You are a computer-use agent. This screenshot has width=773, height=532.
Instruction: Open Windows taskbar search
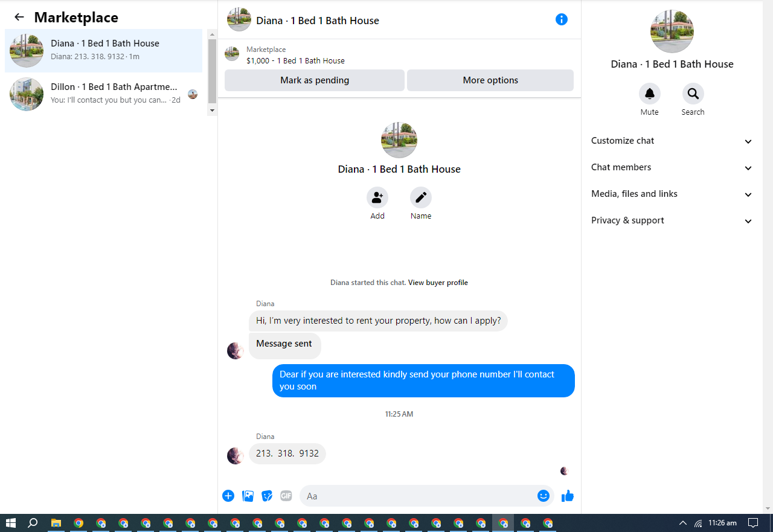[33, 523]
